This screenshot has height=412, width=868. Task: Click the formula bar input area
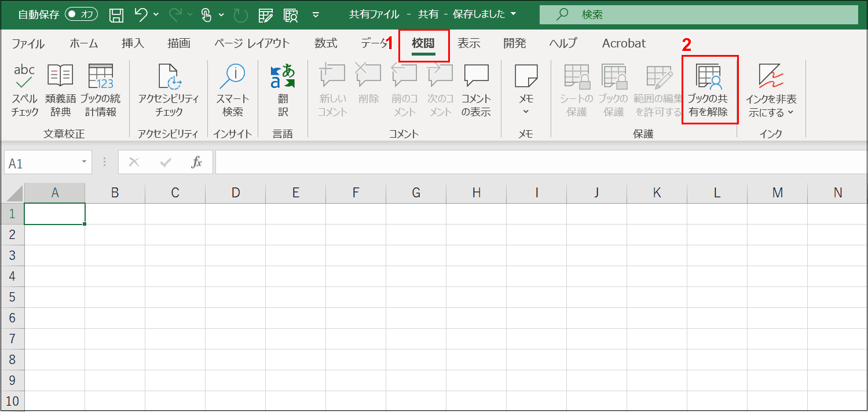(x=541, y=163)
